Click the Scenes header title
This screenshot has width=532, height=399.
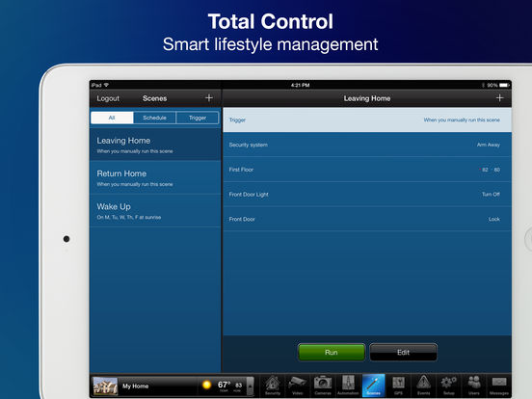tap(155, 98)
